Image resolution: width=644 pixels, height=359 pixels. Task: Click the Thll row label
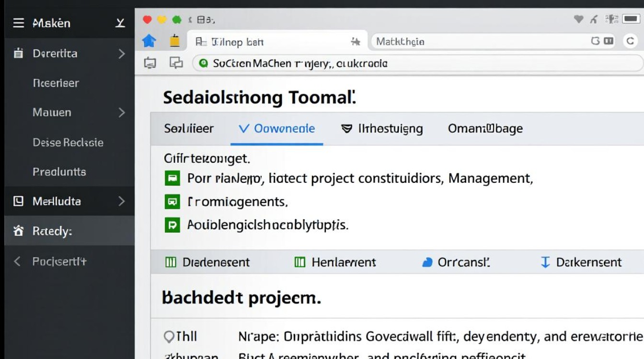(x=186, y=337)
